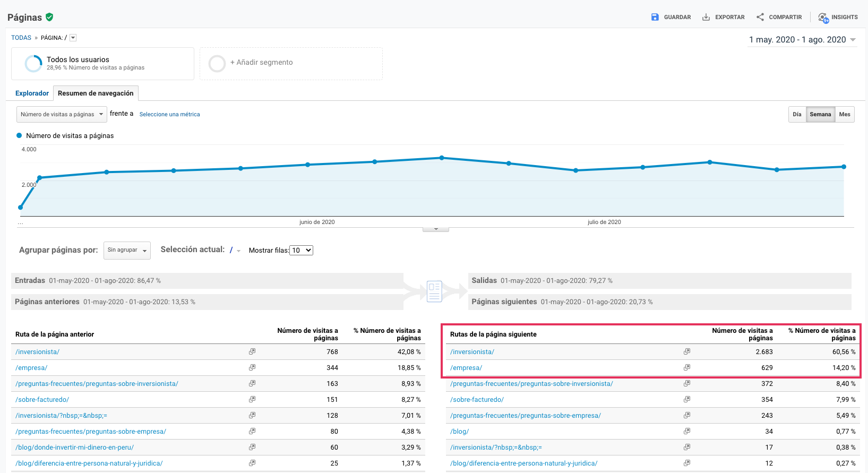Open next page /preguntas-frecuentes/preguntas-sobre-empresa/ link
Viewport: 868px width, 473px height.
(x=526, y=415)
